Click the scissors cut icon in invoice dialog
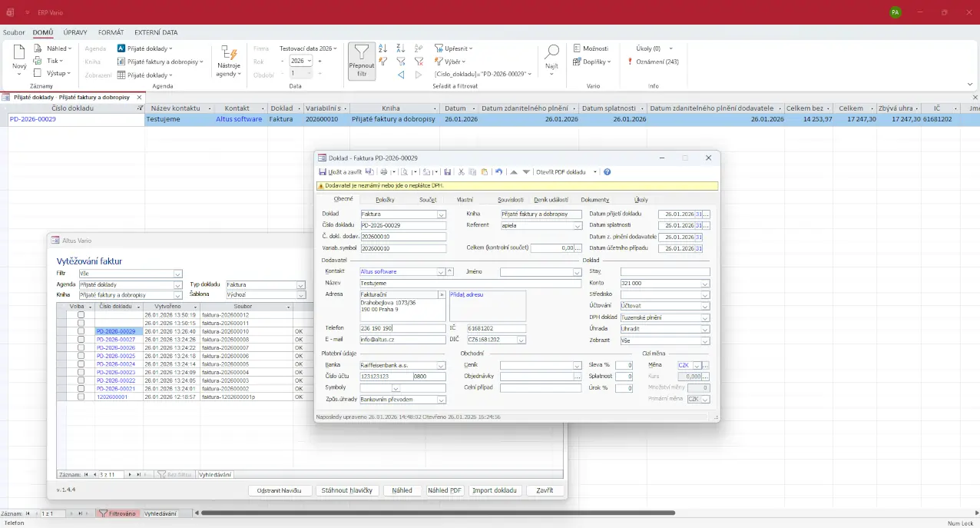 click(461, 172)
